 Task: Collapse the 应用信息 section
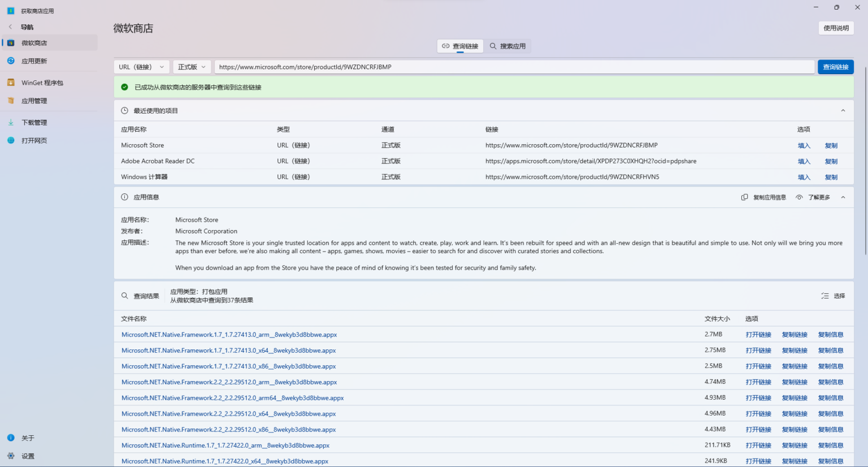coord(843,197)
